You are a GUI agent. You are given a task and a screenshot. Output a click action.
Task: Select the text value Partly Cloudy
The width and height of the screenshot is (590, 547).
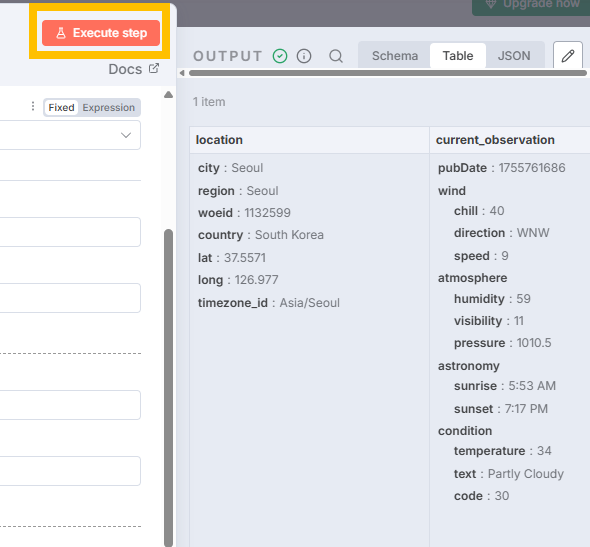pos(526,474)
